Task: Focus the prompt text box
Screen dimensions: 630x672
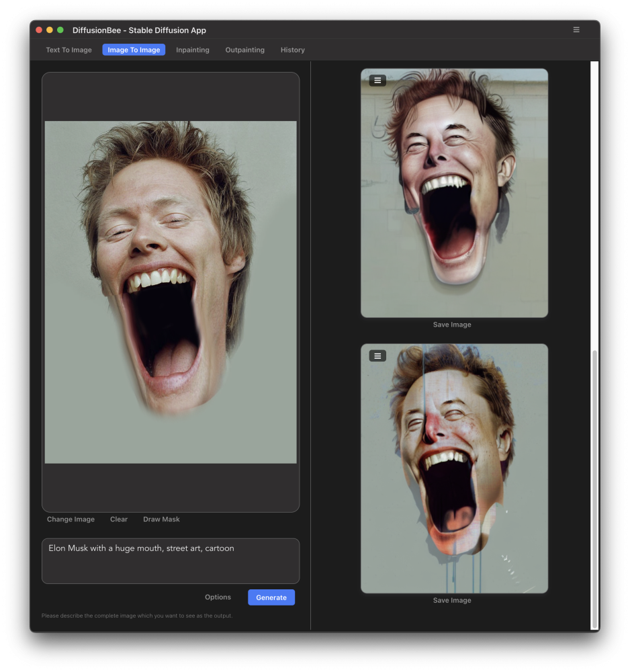Action: (x=171, y=562)
